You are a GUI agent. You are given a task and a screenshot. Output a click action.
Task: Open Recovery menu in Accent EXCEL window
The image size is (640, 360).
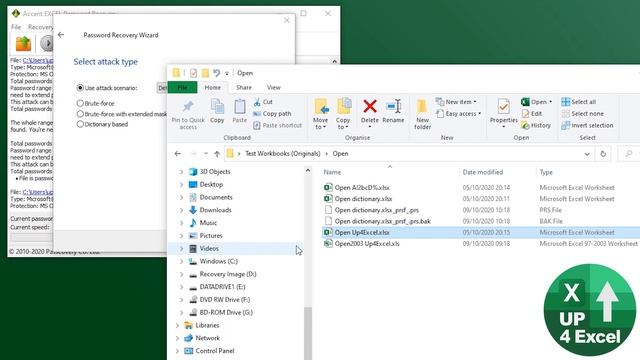(x=40, y=27)
